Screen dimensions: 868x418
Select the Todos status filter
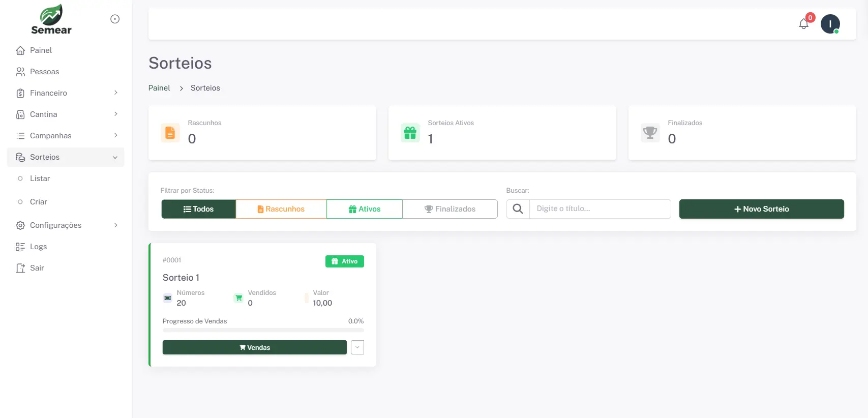[x=198, y=209]
